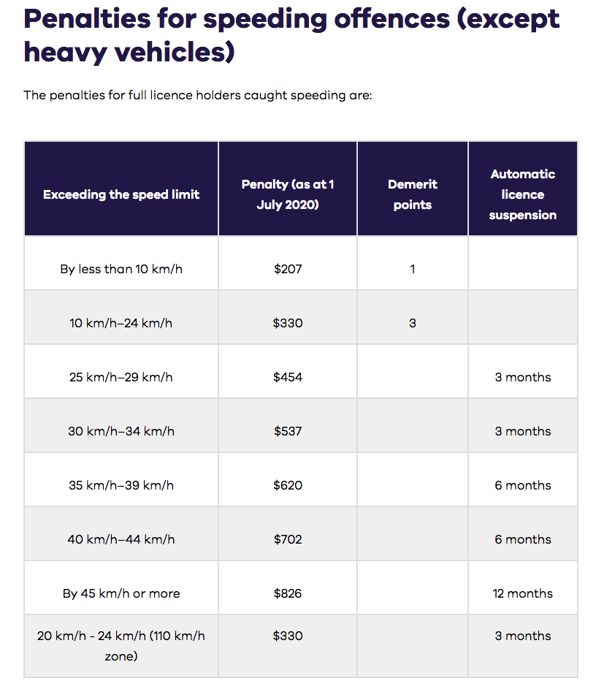Select the demerit points value 3
596x700 pixels.
point(413,323)
